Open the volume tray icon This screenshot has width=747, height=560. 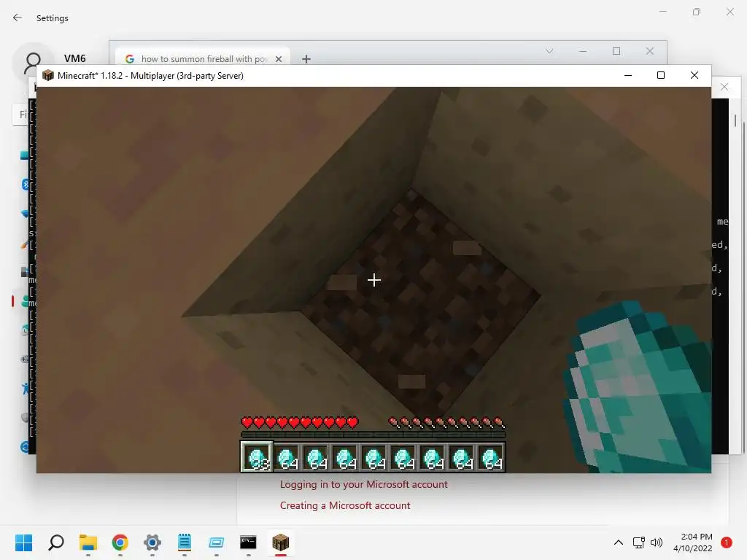[x=657, y=542]
